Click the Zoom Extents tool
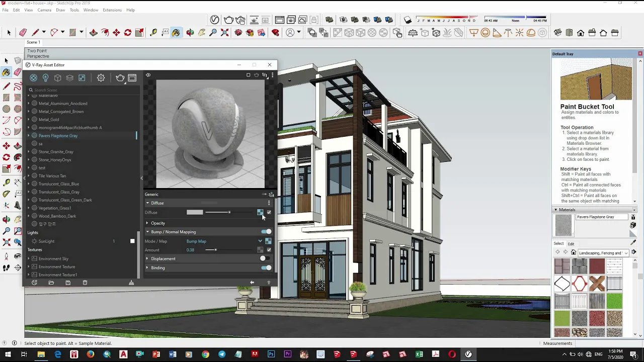The image size is (644, 362). (x=224, y=33)
